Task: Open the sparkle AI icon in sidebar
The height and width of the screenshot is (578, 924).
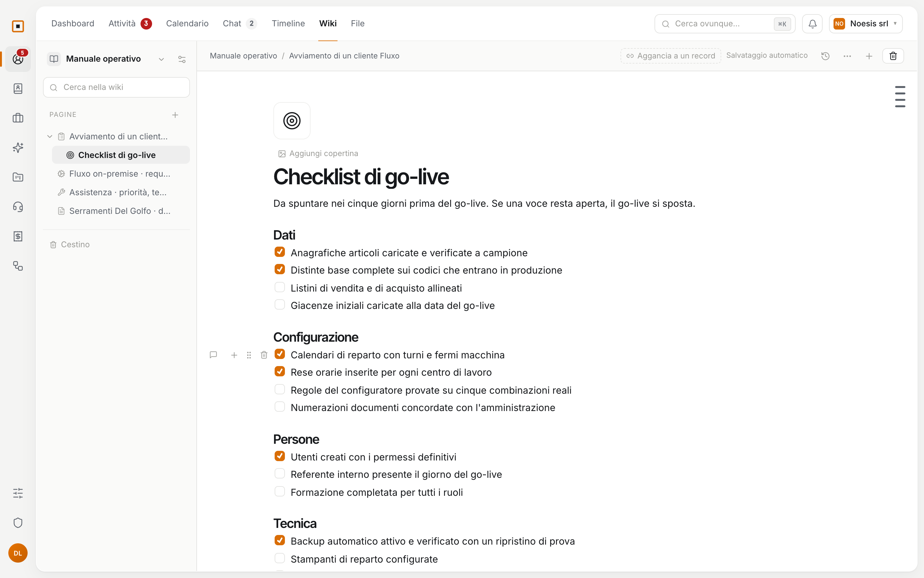Action: click(x=18, y=148)
